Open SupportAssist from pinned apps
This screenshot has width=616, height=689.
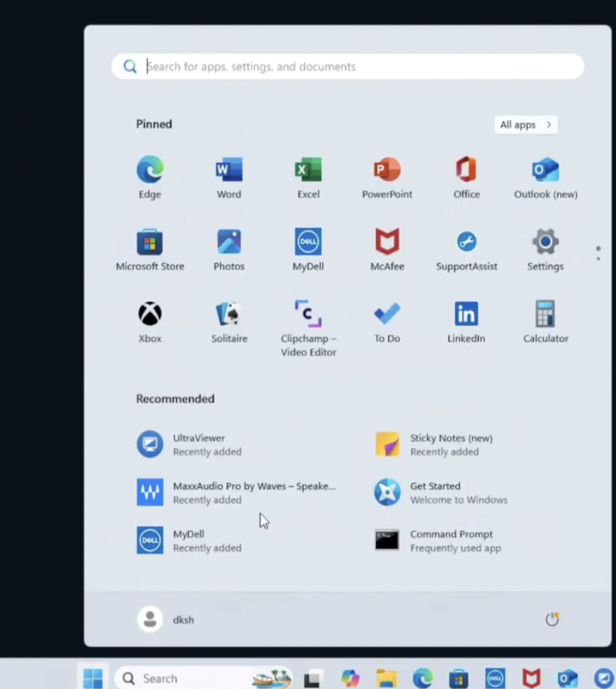coord(467,248)
